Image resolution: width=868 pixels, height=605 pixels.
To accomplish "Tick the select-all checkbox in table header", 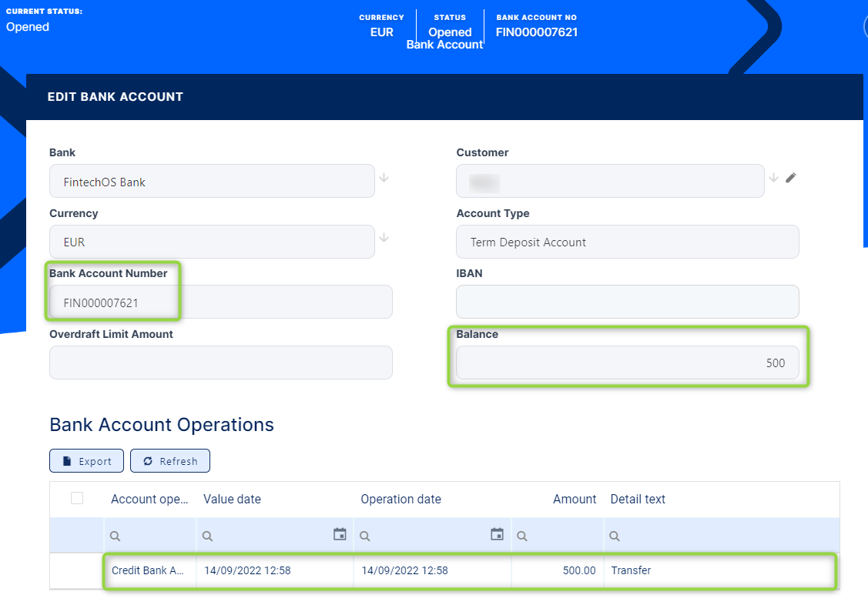I will tap(77, 498).
